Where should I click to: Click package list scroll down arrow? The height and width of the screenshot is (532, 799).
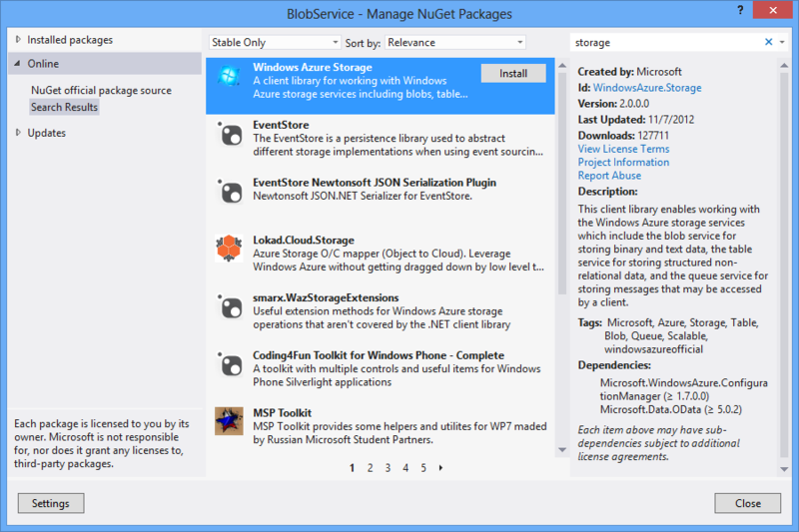562,450
